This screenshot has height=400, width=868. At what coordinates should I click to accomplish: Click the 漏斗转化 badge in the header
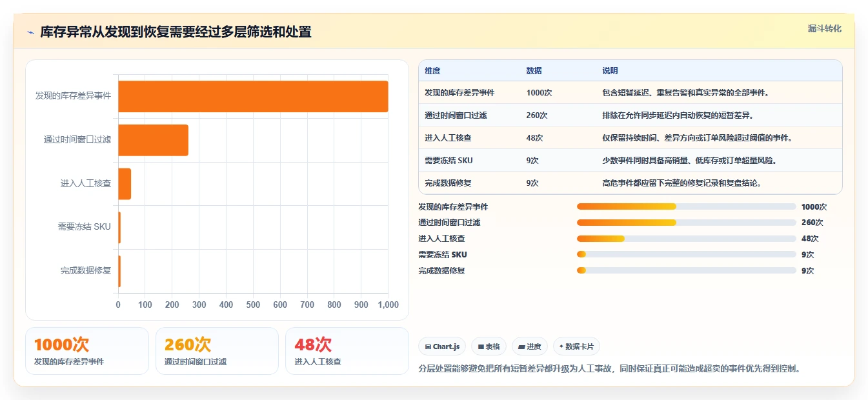click(x=825, y=28)
